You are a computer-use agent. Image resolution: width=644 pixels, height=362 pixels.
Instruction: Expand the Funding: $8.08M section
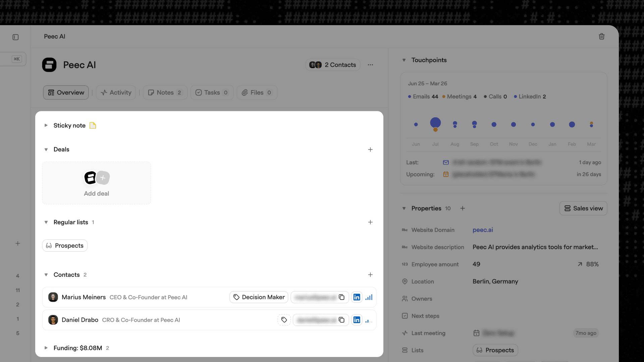click(46, 348)
